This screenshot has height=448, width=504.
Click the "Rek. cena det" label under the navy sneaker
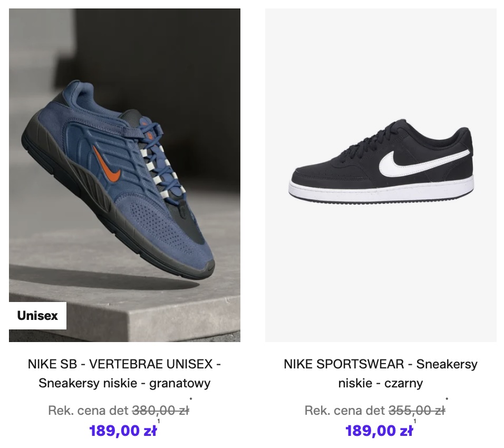click(88, 411)
